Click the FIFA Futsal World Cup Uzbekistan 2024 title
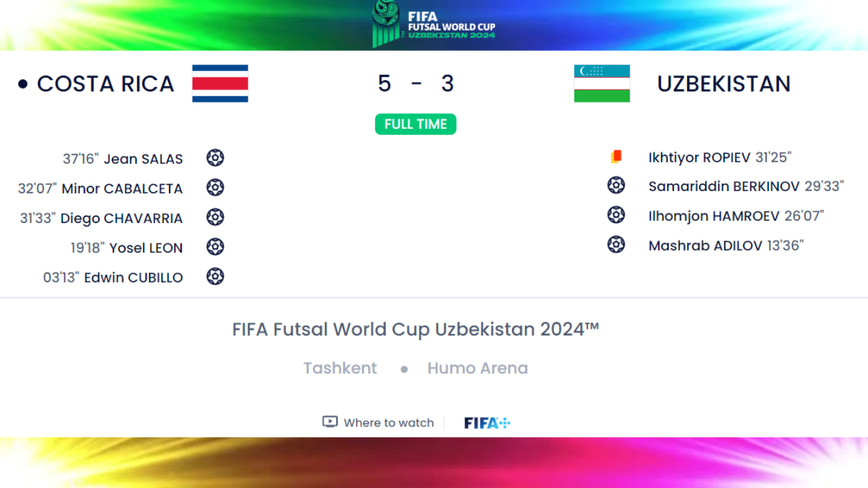 point(416,329)
